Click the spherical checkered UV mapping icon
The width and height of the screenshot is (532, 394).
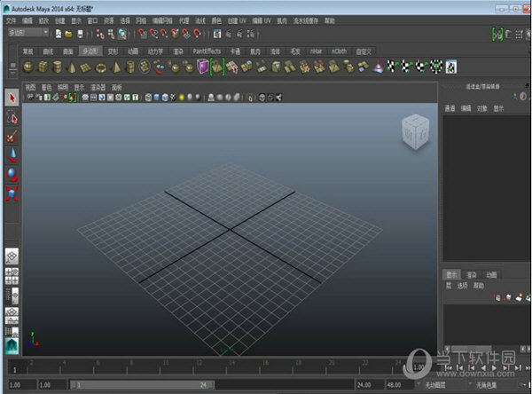(x=436, y=67)
